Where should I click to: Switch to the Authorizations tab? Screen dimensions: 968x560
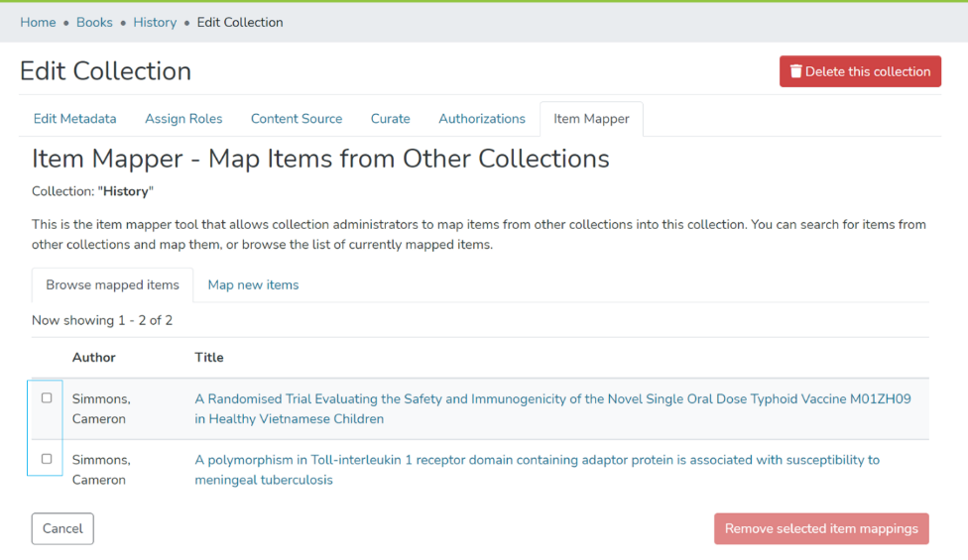482,119
